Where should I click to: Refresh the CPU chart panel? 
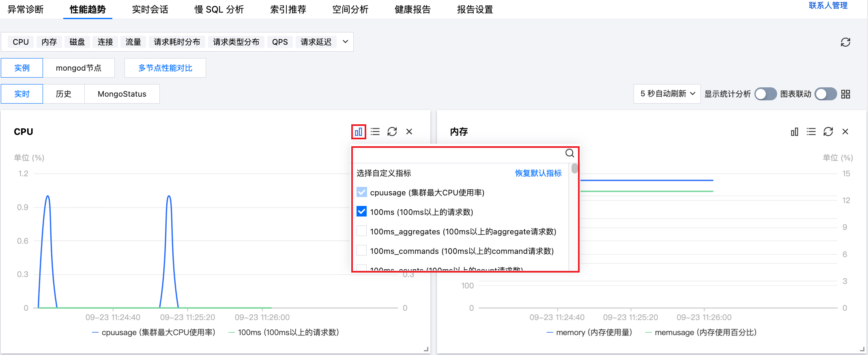392,132
